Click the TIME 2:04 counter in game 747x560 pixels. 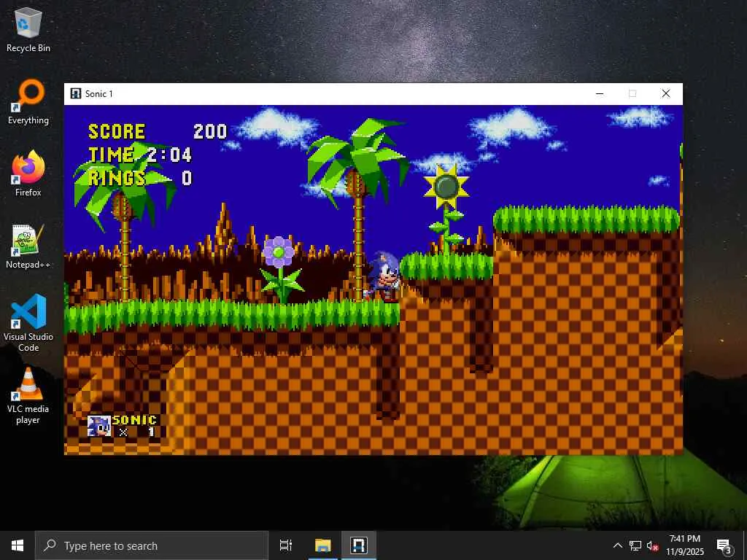140,155
